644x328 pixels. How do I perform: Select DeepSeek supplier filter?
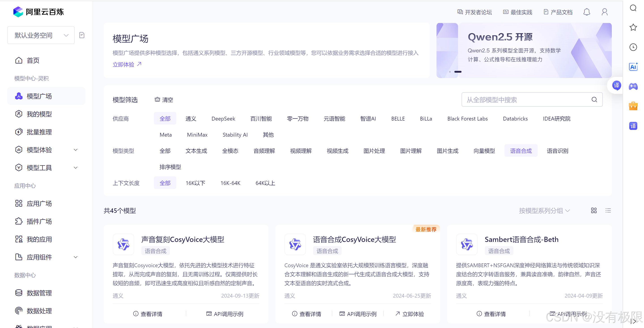(223, 119)
